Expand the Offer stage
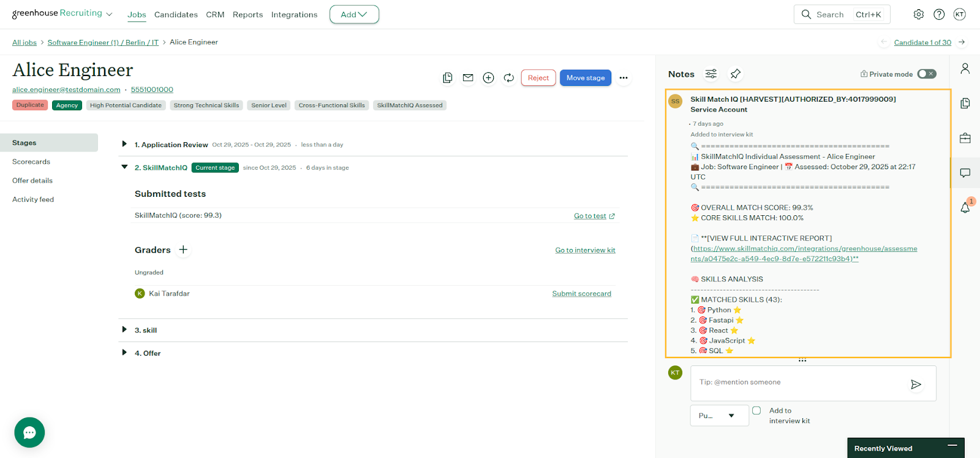The width and height of the screenshot is (980, 458). (124, 353)
